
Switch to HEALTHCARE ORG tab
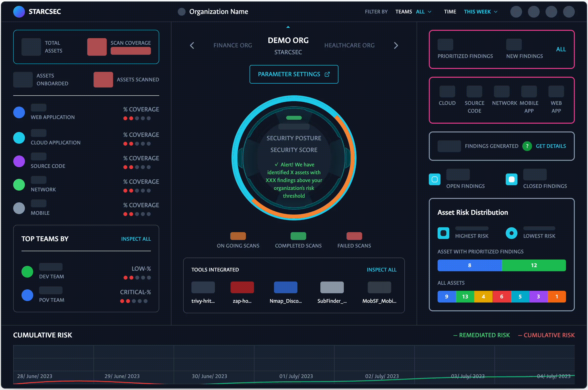349,45
